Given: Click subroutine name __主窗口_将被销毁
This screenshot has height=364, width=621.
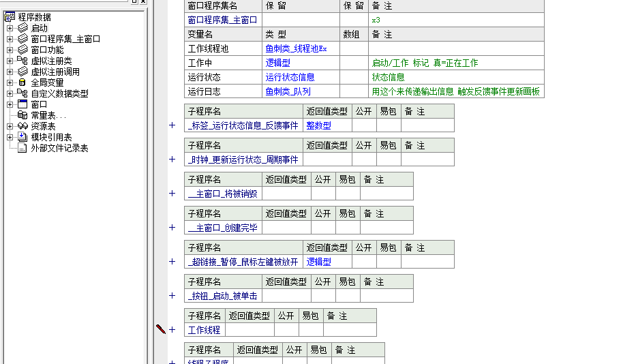Looking at the screenshot, I should 223,194.
